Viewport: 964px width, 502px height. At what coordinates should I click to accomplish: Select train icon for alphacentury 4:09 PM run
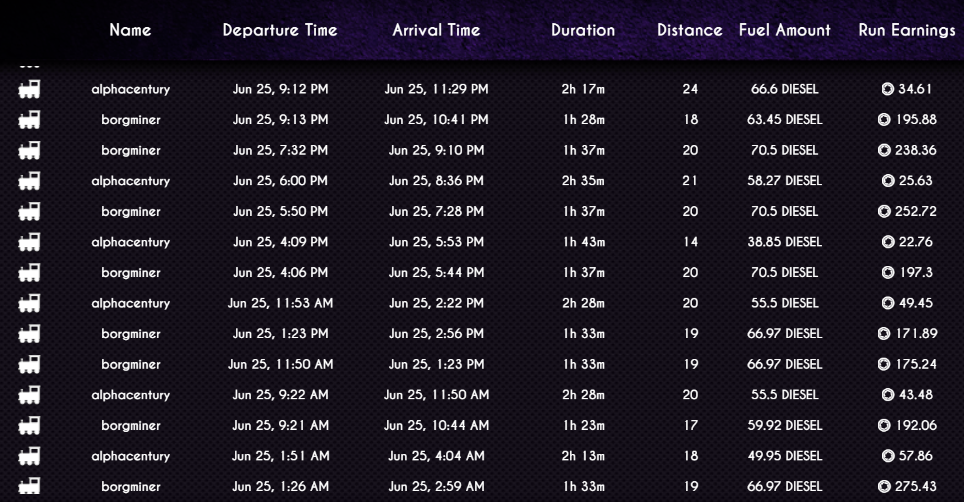[x=29, y=242]
